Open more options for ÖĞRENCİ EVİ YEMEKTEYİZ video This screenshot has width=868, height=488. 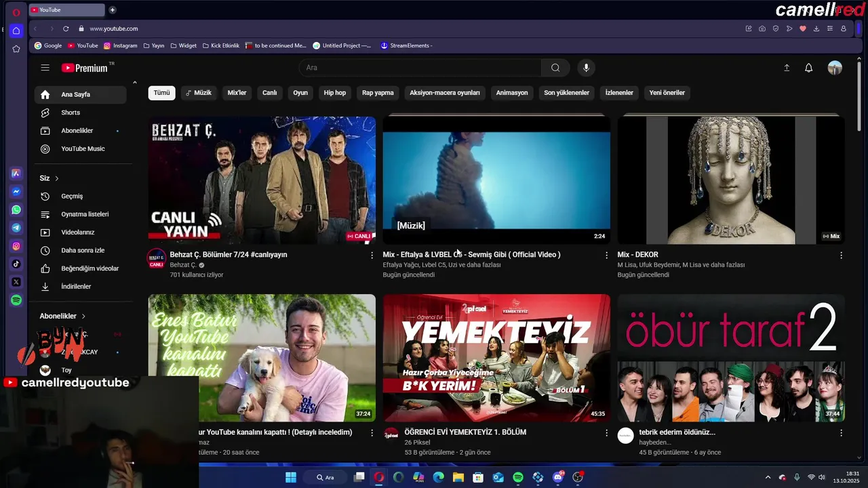[606, 432]
